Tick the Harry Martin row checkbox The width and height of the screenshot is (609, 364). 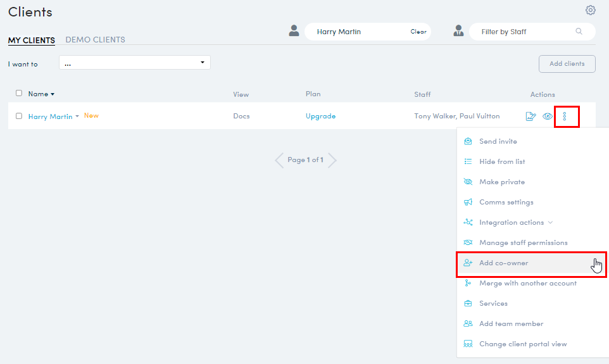[x=19, y=116]
